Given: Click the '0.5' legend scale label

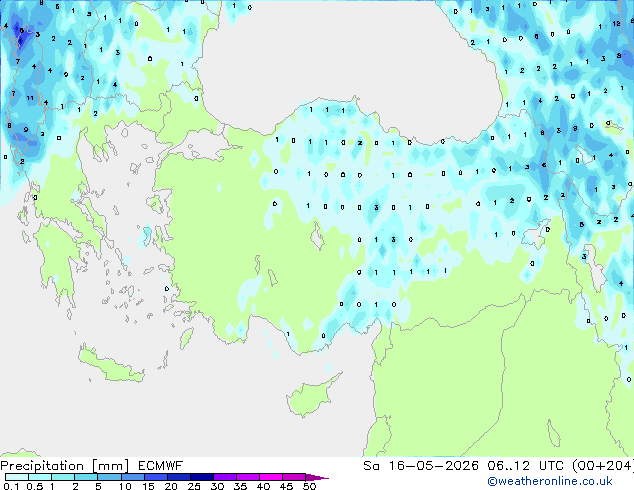Looking at the screenshot, I should coord(35,486).
